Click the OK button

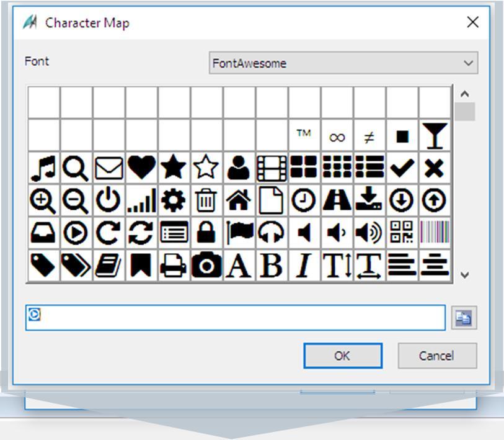(343, 356)
